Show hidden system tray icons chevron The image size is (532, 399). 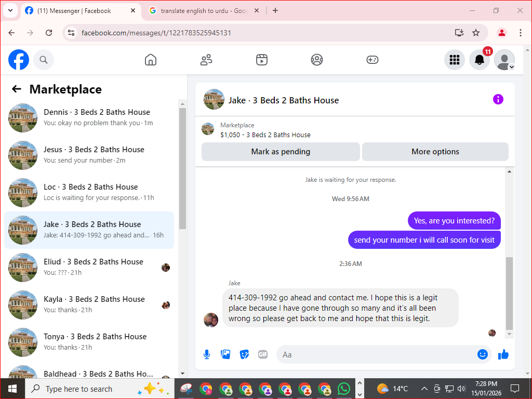pos(424,389)
